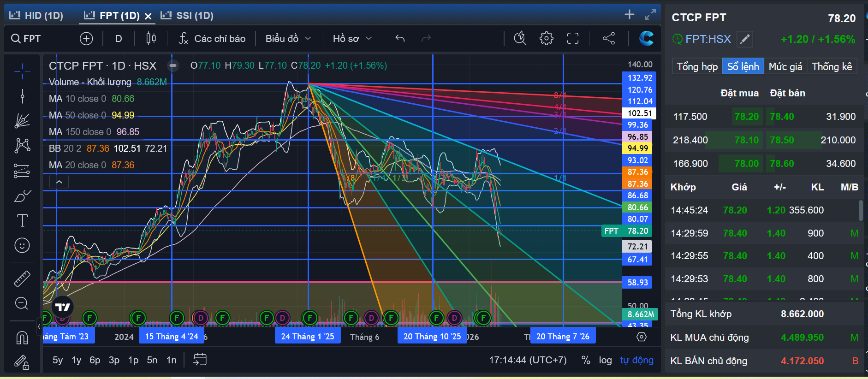Viewport: 868px width, 379px height.
Task: Click the 78.40 best ask price
Action: pyautogui.click(x=782, y=117)
